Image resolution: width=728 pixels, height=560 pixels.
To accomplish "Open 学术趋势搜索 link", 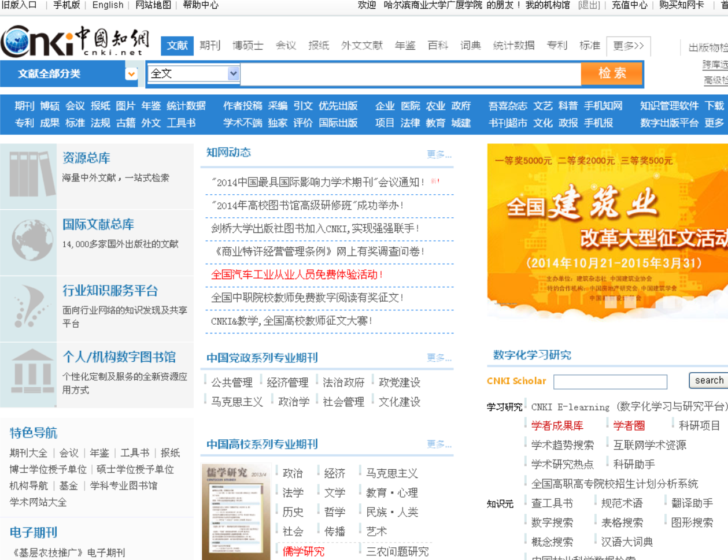I will click(563, 445).
